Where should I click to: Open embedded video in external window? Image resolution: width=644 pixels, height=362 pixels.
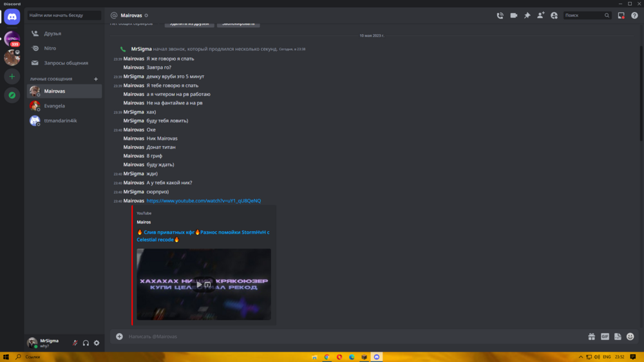coord(208,284)
